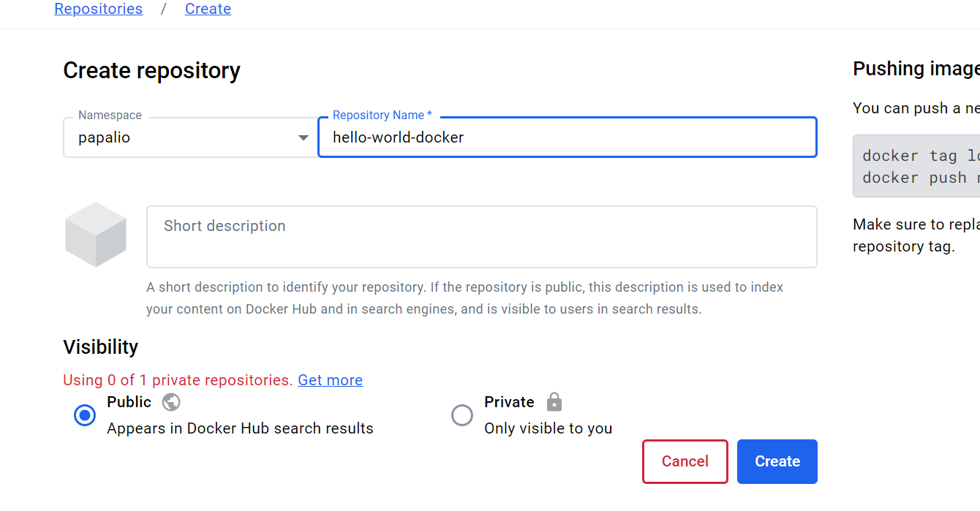
Task: Click the globe icon beside Public
Action: 171,402
